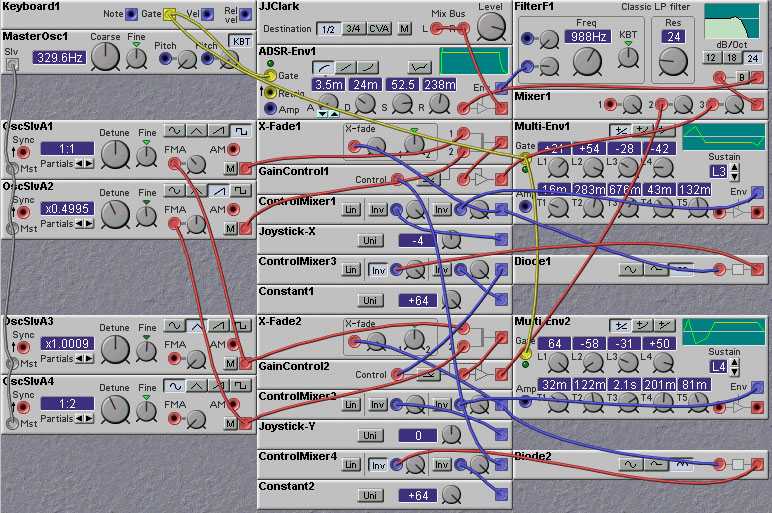This screenshot has width=772, height=513.
Task: Toggle KBT button on MasterOsc1
Action: coord(241,41)
